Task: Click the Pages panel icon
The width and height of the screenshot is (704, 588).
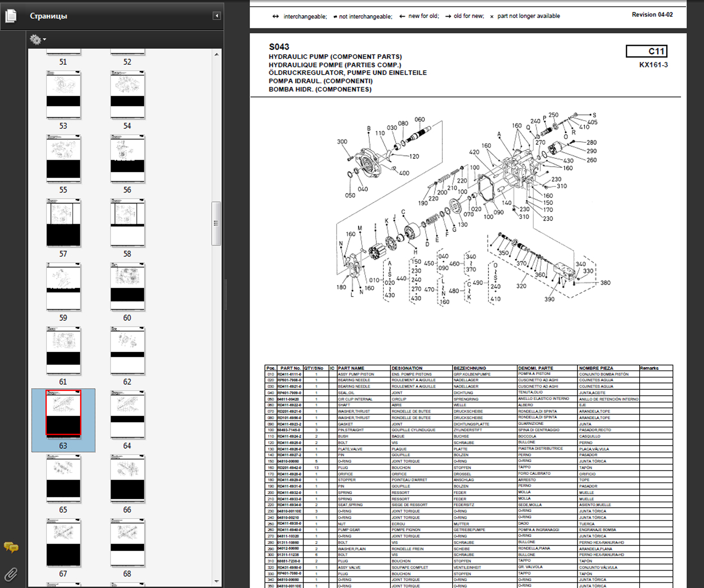Action: pos(11,16)
